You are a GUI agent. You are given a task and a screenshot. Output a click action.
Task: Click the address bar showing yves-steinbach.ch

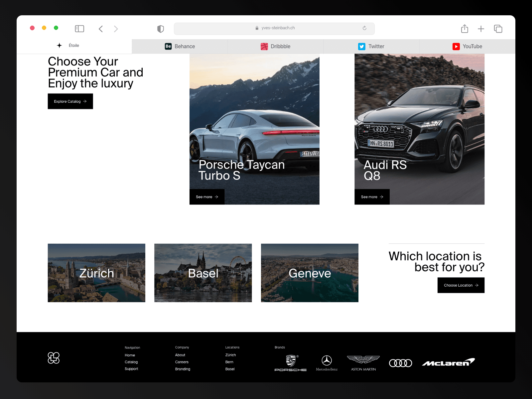(x=274, y=29)
